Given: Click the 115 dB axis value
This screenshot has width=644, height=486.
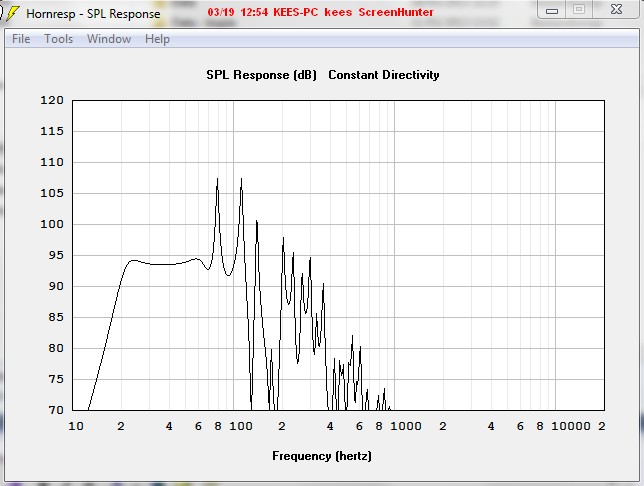Looking at the screenshot, I should coord(52,131).
